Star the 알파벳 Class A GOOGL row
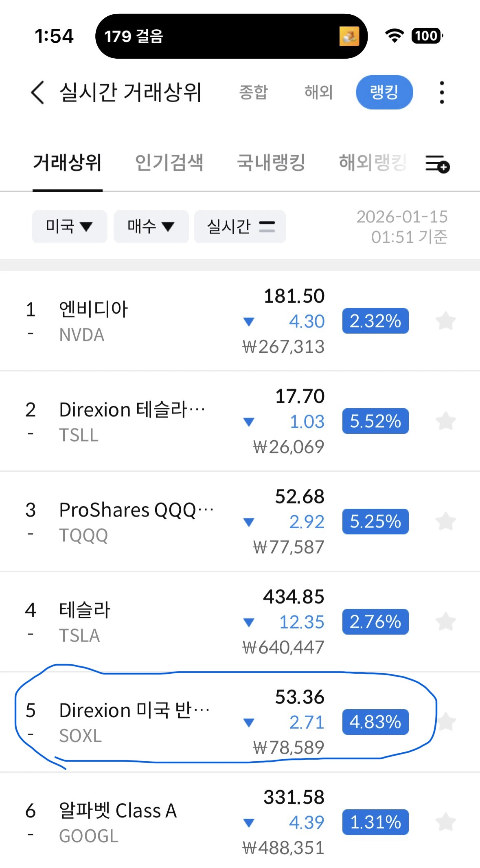 pyautogui.click(x=446, y=822)
